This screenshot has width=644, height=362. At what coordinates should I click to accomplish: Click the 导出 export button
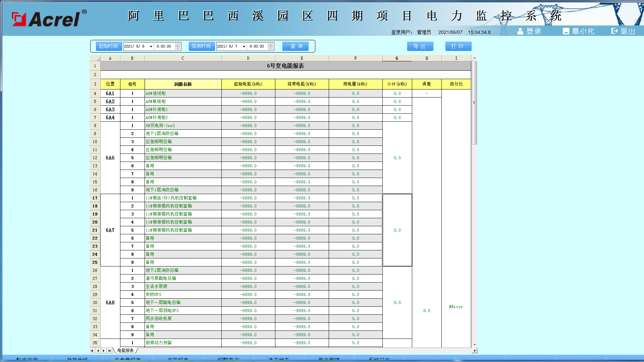coord(420,46)
